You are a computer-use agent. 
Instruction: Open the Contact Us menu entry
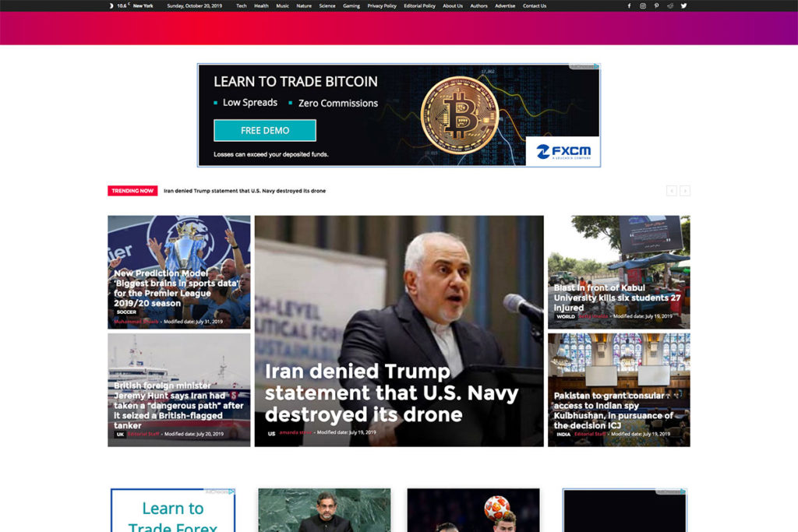coord(534,5)
